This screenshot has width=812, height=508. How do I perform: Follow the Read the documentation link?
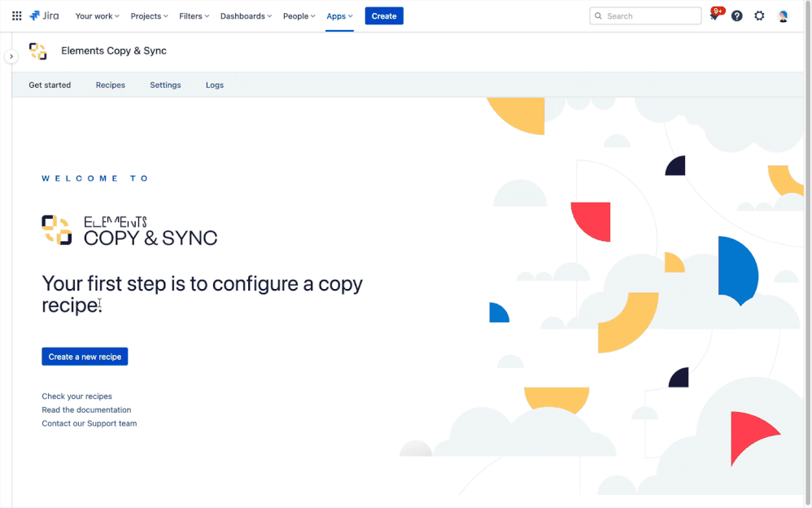click(x=86, y=409)
